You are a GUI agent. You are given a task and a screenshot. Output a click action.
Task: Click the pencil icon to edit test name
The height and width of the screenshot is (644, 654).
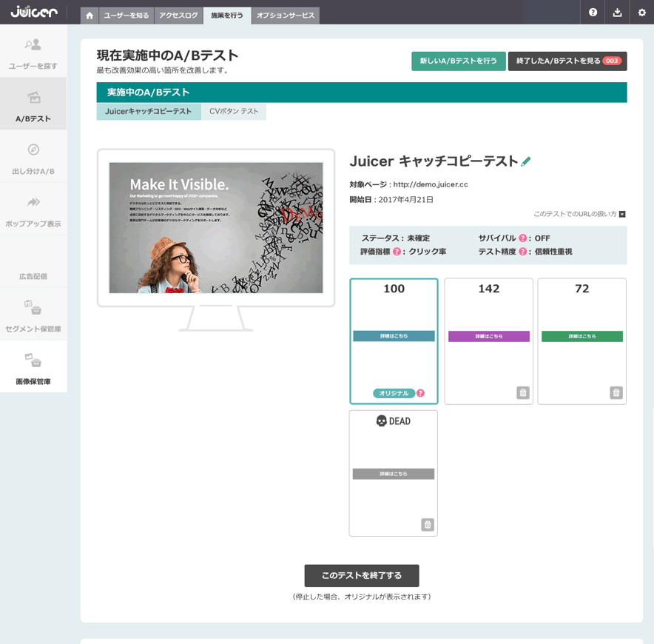pyautogui.click(x=526, y=161)
